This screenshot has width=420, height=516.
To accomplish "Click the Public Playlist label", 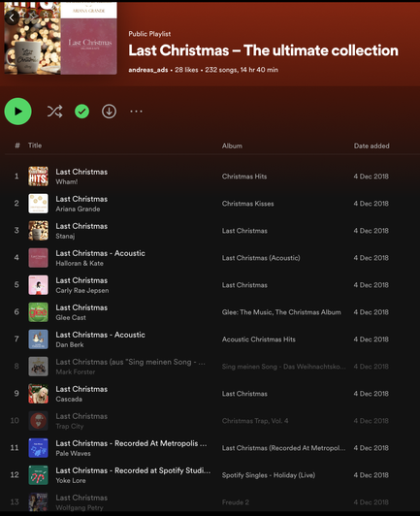I will pyautogui.click(x=149, y=34).
